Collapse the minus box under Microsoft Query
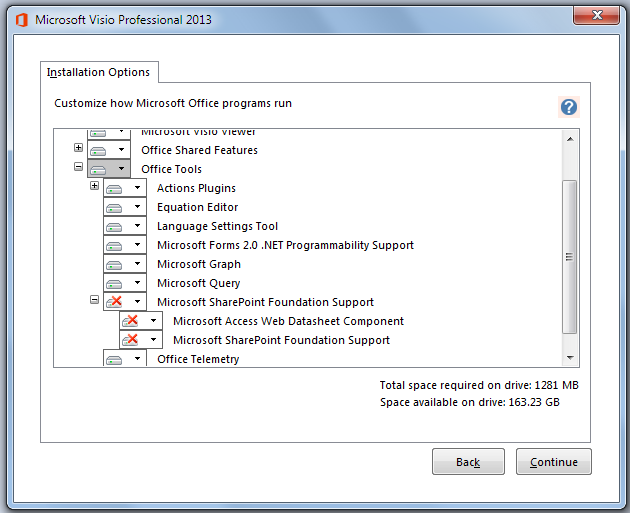Viewport: 630px width, 513px height. (x=94, y=300)
